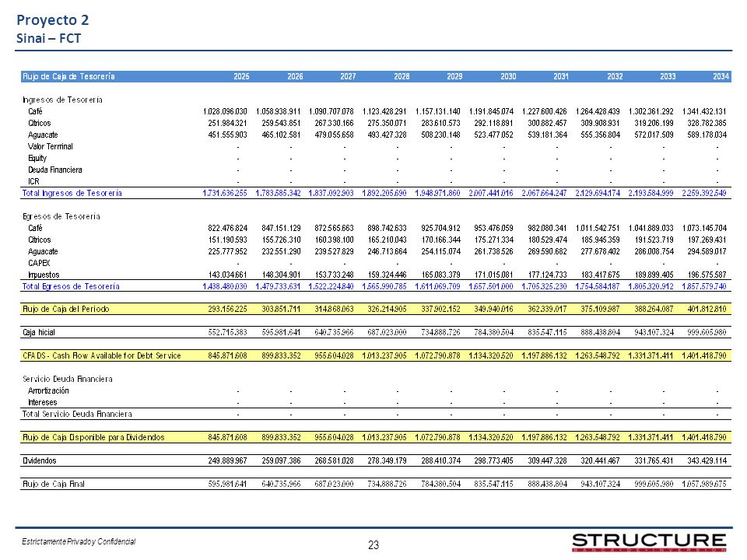The width and height of the screenshot is (747, 560).
Task: Select the 2029 column header
Action: (454, 76)
